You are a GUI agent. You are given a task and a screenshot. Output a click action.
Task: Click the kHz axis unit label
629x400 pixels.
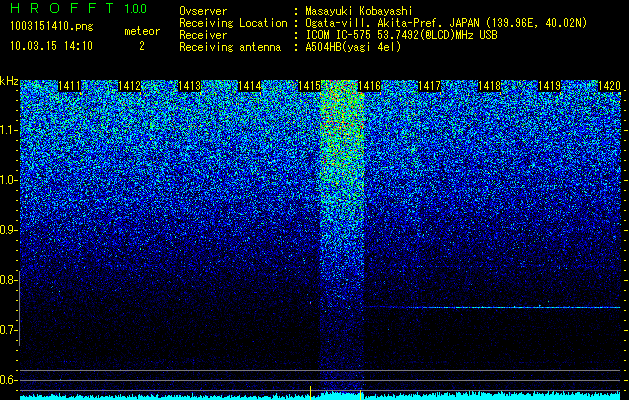[x=9, y=81]
